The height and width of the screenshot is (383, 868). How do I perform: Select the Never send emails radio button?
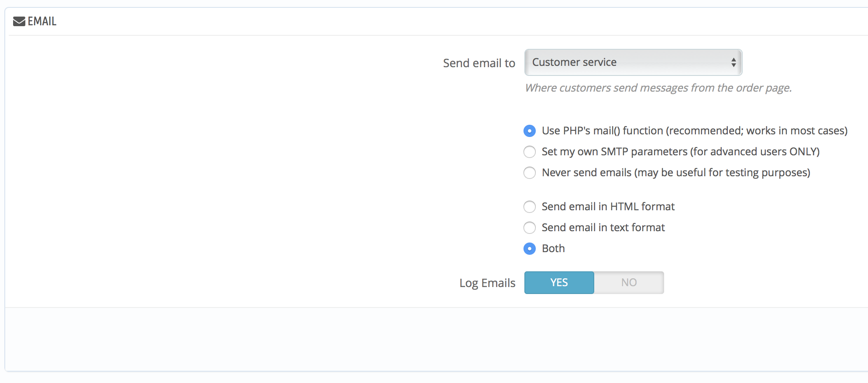coord(530,173)
